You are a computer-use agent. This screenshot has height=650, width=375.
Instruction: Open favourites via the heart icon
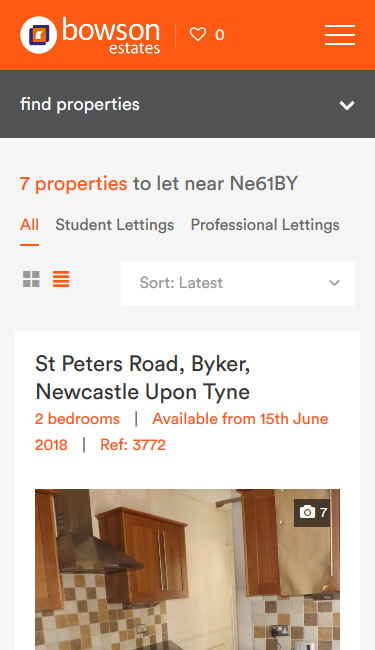point(198,34)
